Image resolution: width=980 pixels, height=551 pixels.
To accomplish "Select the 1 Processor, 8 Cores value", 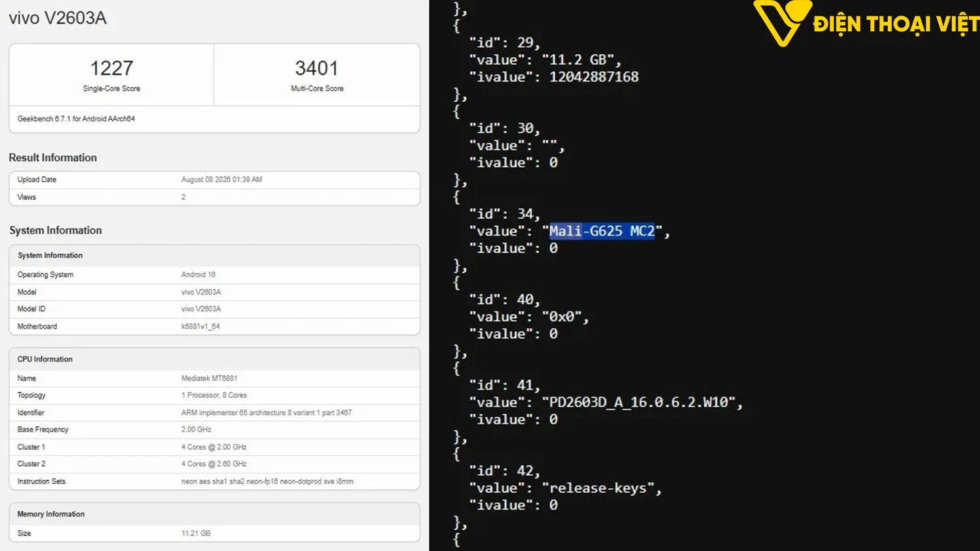I will pyautogui.click(x=214, y=396).
